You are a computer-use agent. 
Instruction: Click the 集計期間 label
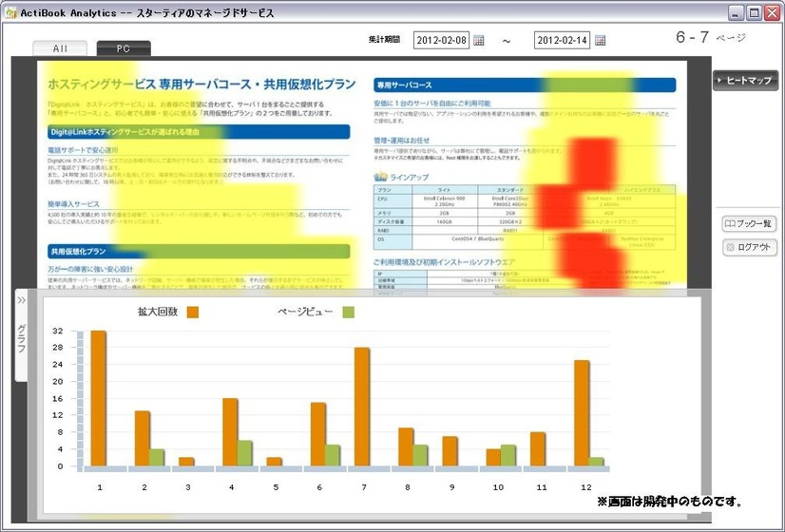click(x=385, y=40)
